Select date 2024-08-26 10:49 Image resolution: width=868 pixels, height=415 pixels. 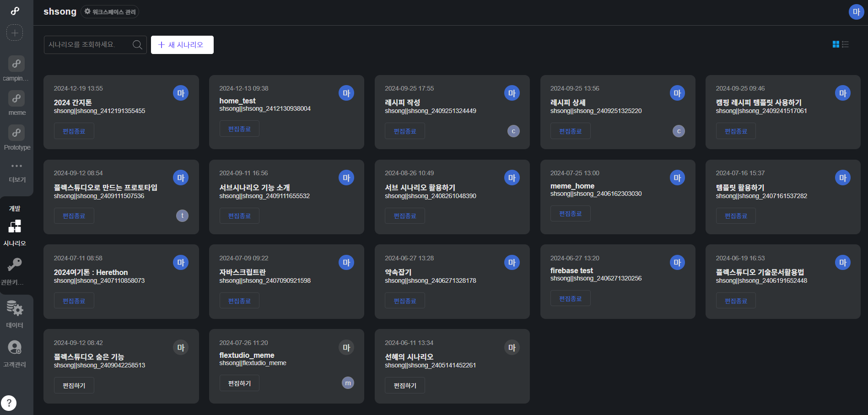409,173
